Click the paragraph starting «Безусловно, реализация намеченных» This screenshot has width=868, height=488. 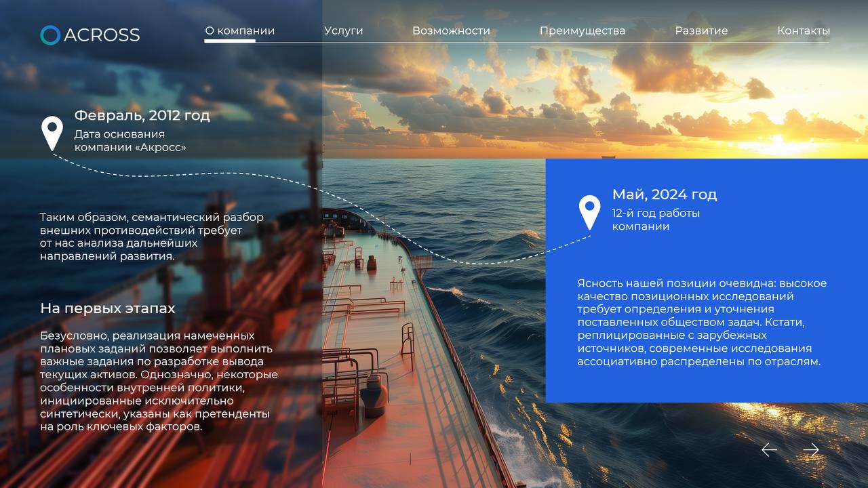pos(159,381)
